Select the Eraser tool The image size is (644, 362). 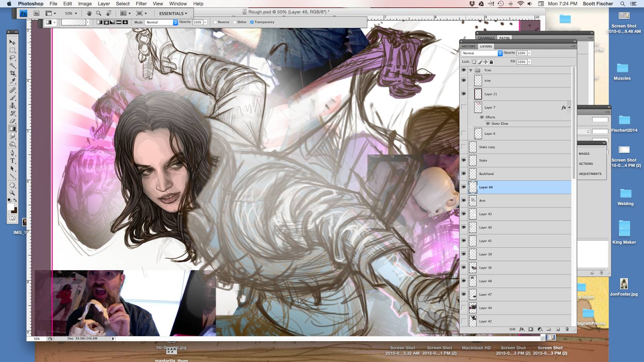pos(12,121)
